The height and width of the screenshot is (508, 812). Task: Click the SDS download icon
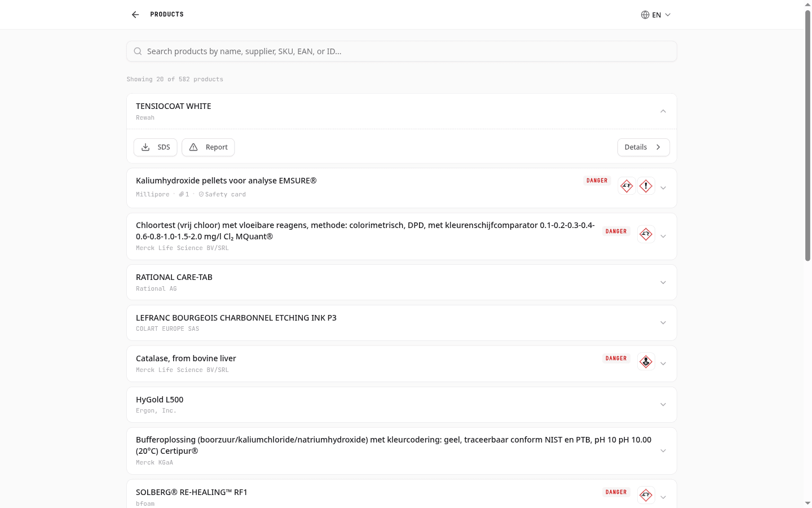(x=145, y=147)
